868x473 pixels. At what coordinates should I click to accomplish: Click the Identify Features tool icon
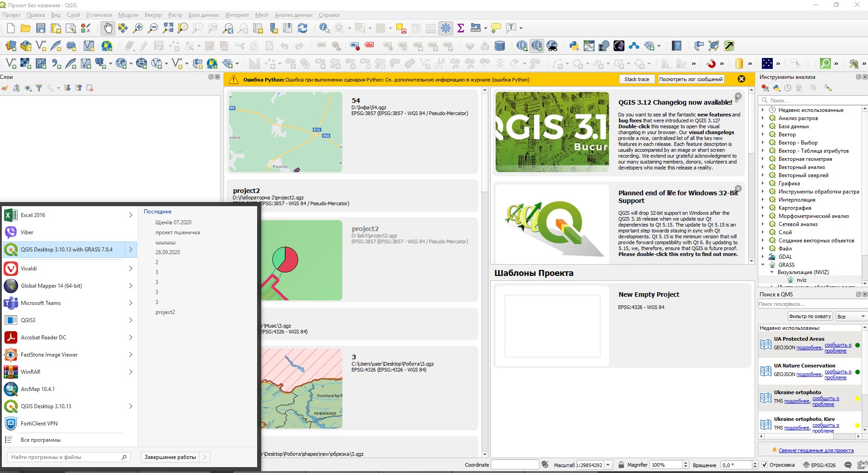tap(324, 28)
